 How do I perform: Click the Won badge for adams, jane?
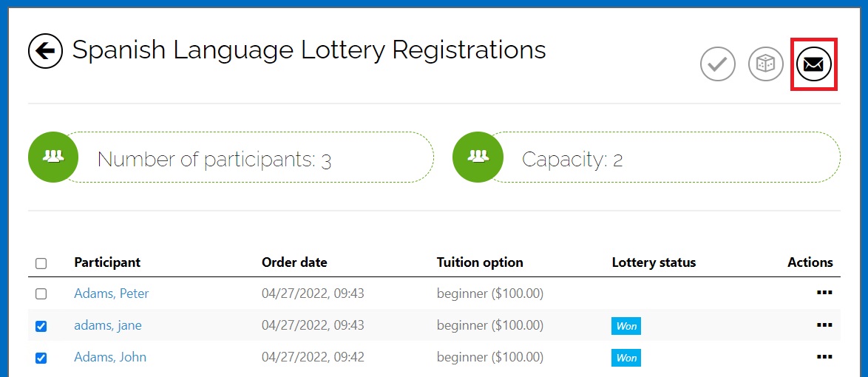(x=626, y=326)
